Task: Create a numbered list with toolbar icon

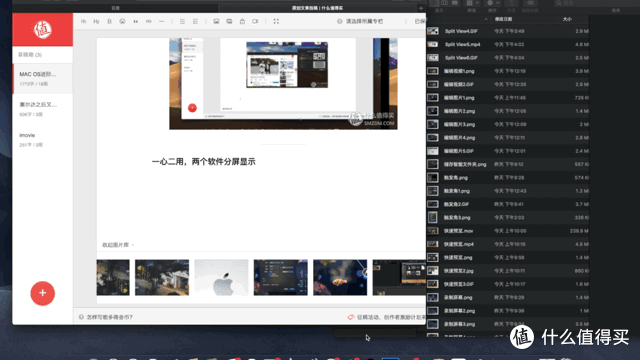Action: click(x=196, y=21)
